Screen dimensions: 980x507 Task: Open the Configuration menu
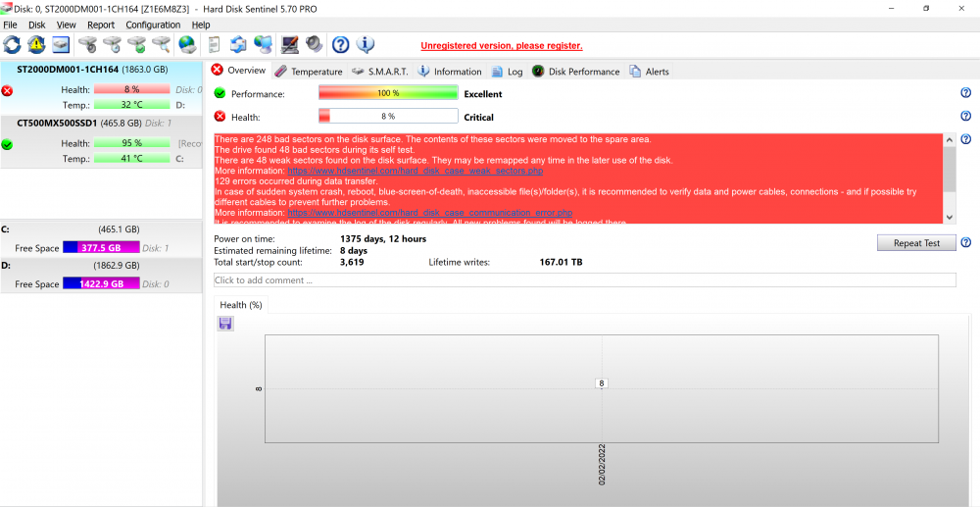pyautogui.click(x=153, y=25)
